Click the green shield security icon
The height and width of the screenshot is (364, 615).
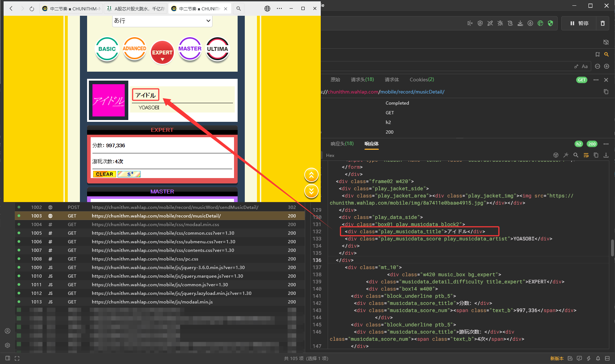coord(550,23)
